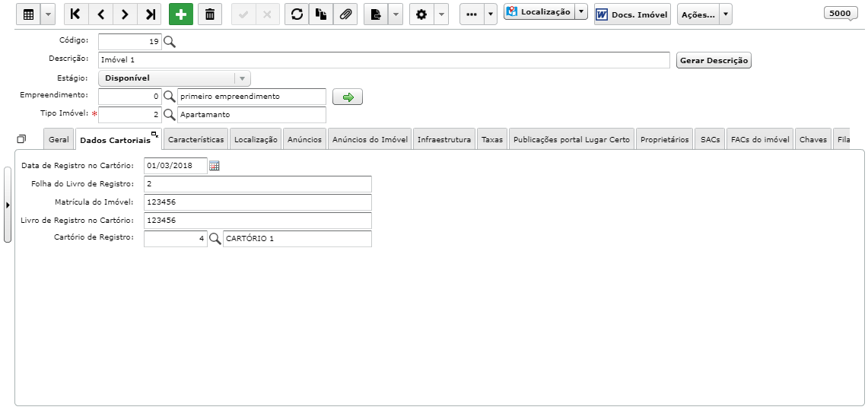Go to the next record
The width and height of the screenshot is (868, 410).
(x=125, y=14)
